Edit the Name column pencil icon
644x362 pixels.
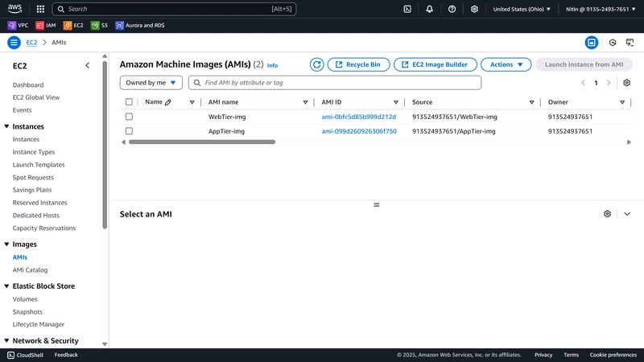pos(168,102)
